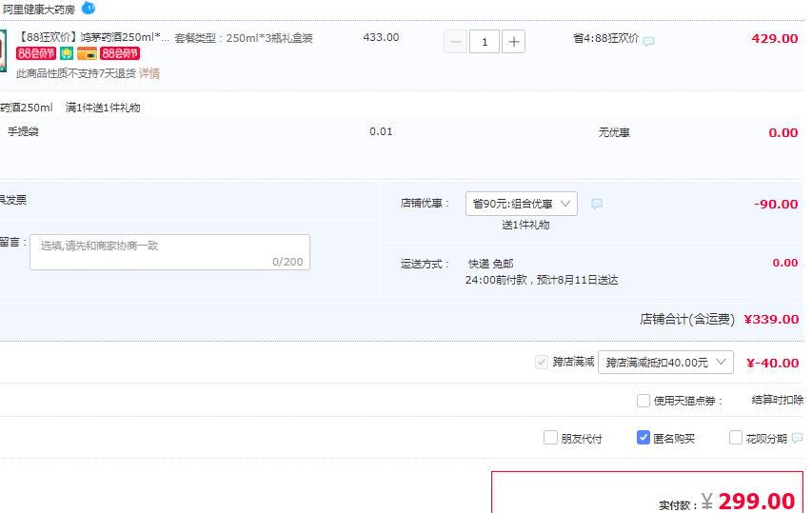812x513 pixels.
Task: Open the 【88狂欢价】鸿茅药酒250ml product title
Action: coord(93,37)
